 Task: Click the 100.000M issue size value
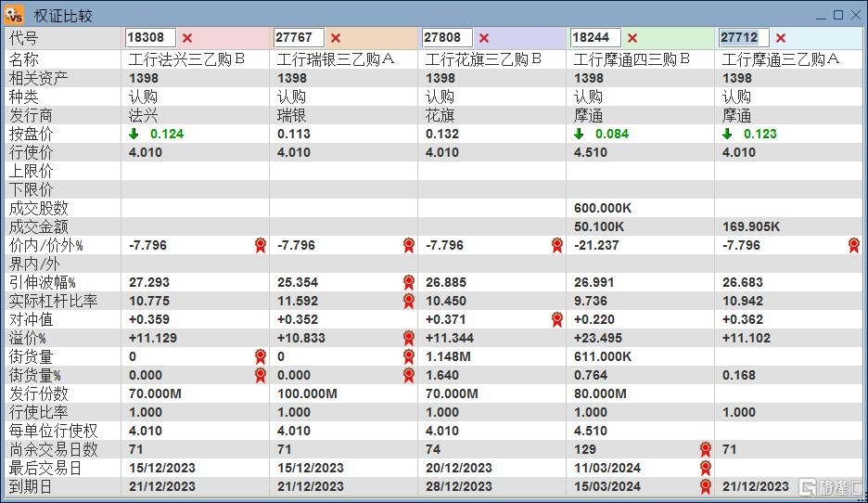pyautogui.click(x=307, y=393)
